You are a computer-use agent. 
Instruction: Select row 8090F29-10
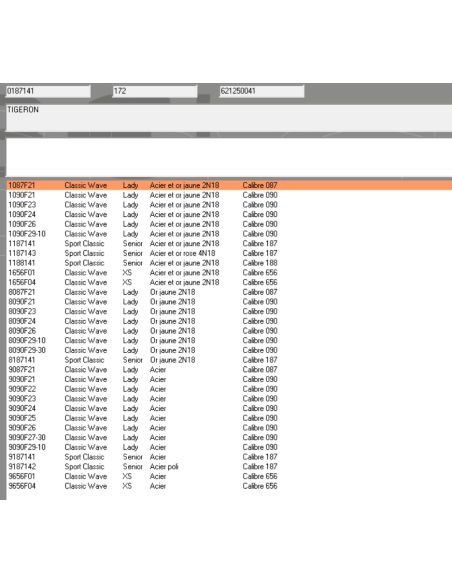coord(229,340)
